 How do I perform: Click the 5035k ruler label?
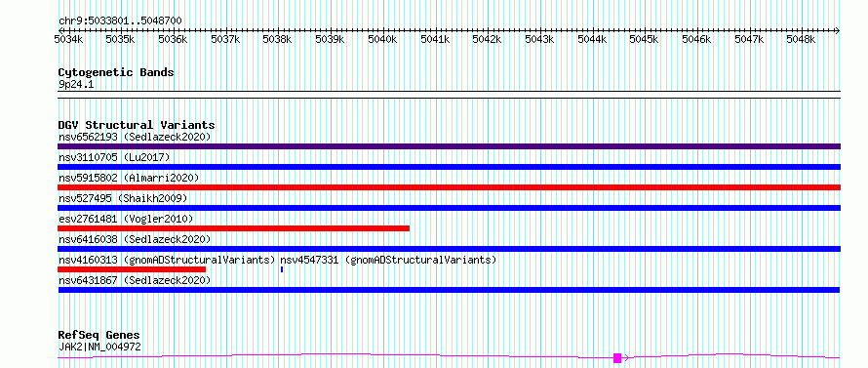pyautogui.click(x=121, y=39)
